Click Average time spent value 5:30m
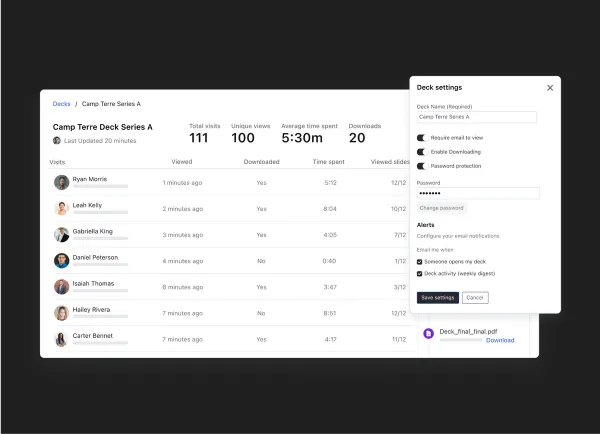 pos(302,138)
